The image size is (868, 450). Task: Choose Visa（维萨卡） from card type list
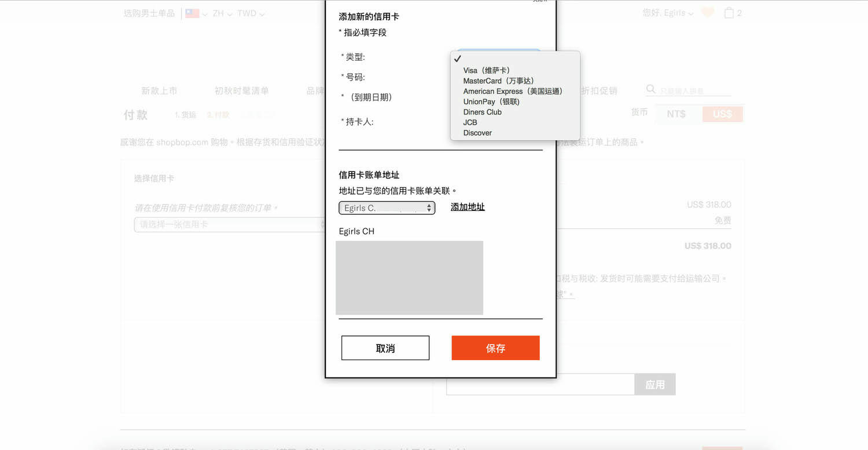pos(486,70)
